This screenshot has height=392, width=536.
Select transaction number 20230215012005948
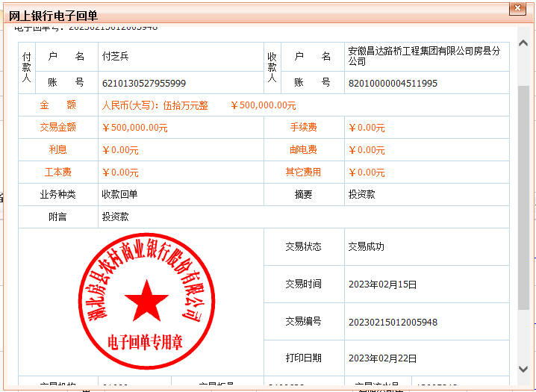coord(393,322)
